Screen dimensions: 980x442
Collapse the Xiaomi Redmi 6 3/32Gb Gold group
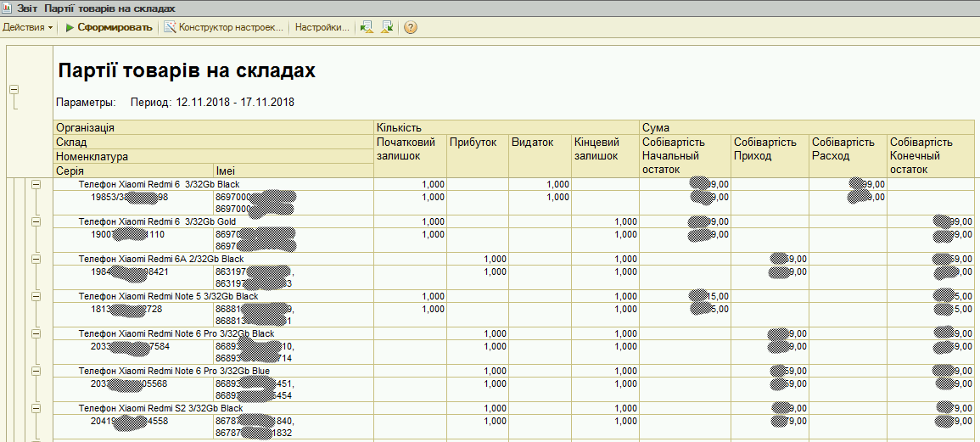click(x=36, y=221)
